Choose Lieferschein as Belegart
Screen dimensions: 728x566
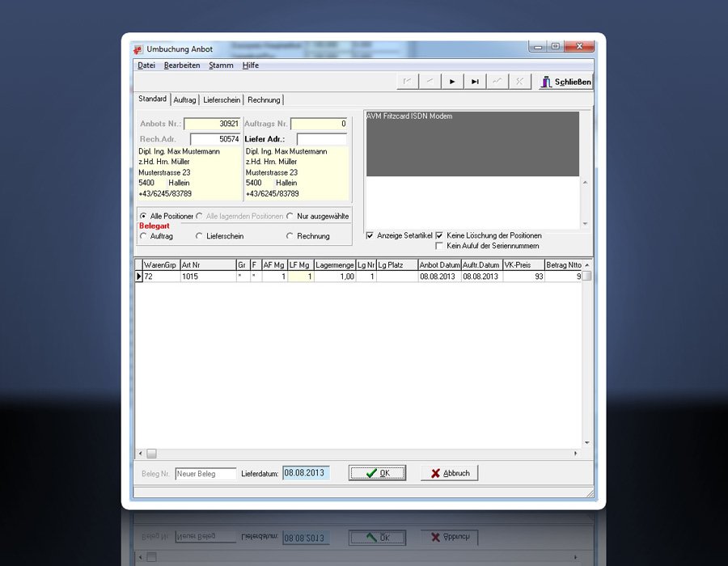click(199, 236)
